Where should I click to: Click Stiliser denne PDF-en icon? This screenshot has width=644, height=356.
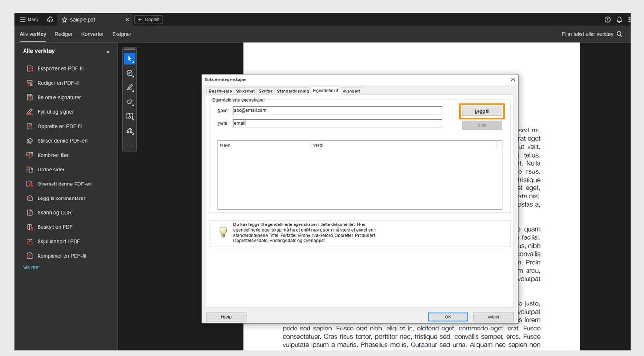[x=30, y=141]
